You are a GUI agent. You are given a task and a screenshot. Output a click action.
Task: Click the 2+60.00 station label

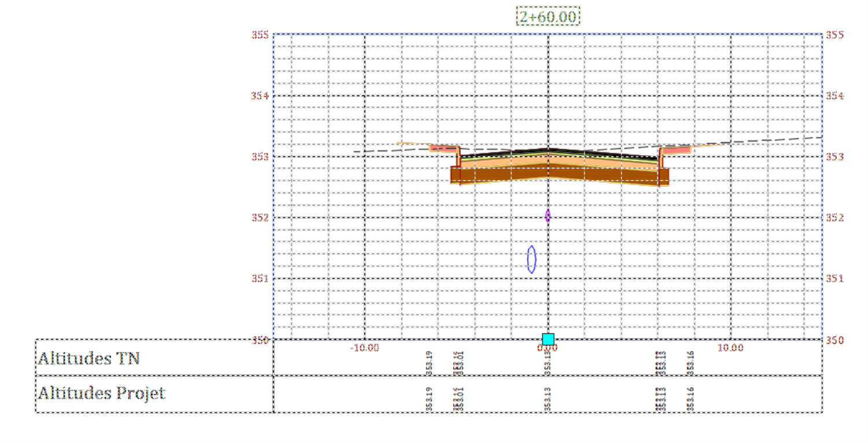coord(547,16)
